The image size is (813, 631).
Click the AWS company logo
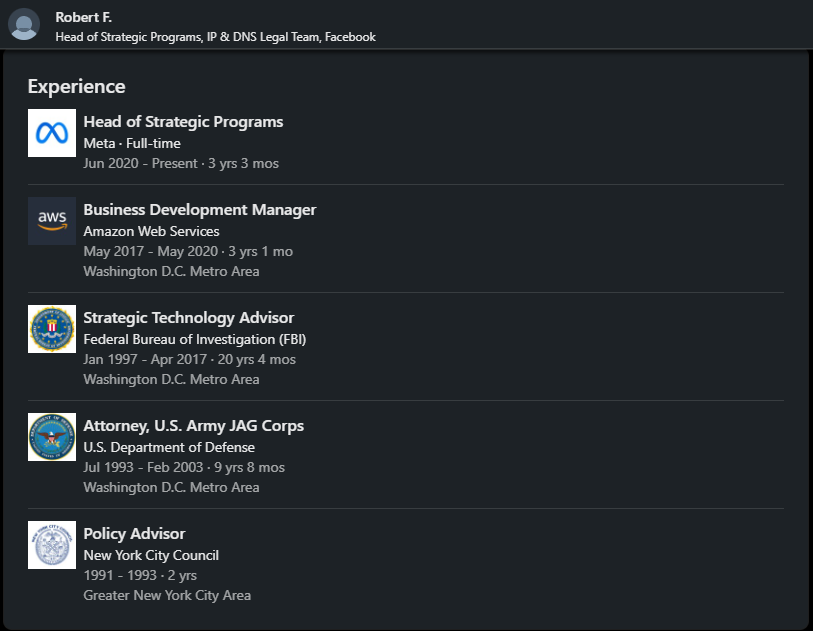point(52,221)
